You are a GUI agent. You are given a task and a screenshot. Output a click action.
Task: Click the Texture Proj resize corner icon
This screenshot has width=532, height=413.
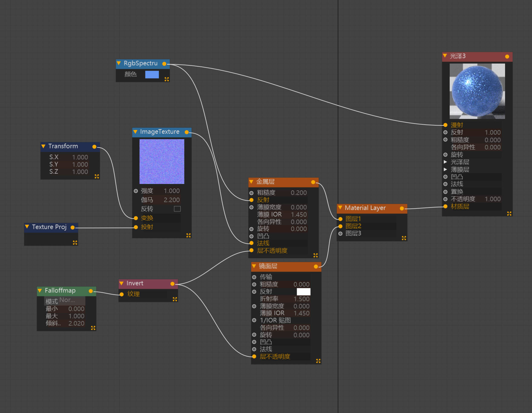pyautogui.click(x=75, y=243)
